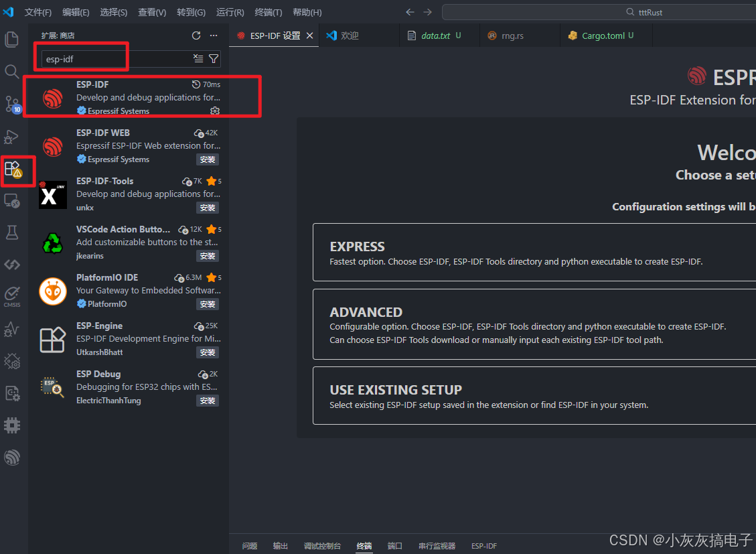Click Espressif Systems publisher under ESP-IDF WEB
The height and width of the screenshot is (554, 756).
(x=119, y=159)
